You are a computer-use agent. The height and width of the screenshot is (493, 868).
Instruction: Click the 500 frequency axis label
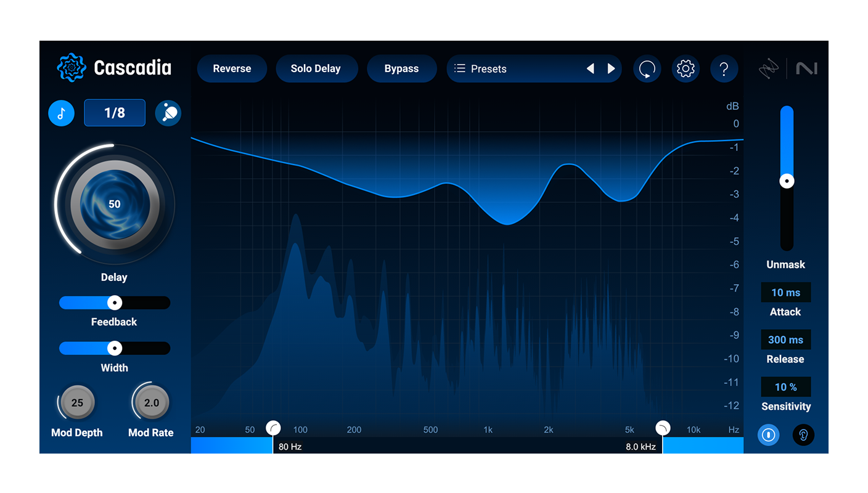pos(430,430)
